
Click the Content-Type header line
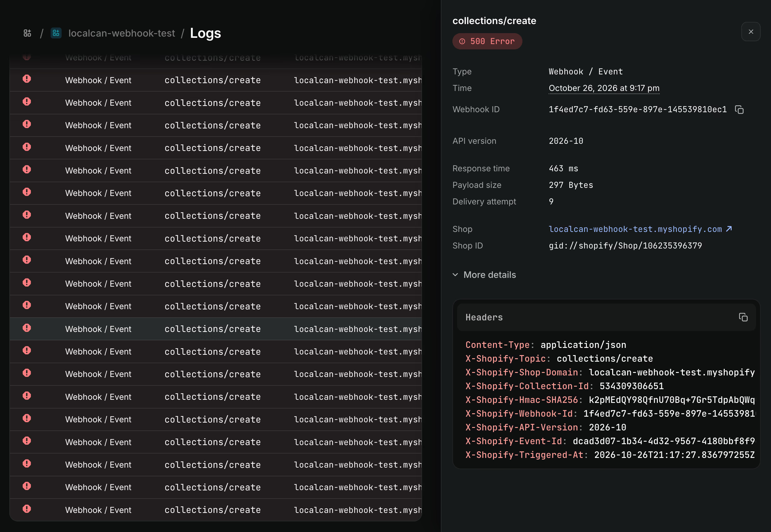(x=546, y=345)
